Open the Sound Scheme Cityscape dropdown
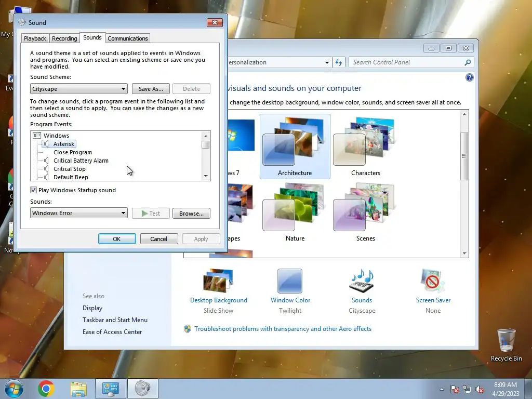Viewport: 532px width, 399px height. [79, 89]
